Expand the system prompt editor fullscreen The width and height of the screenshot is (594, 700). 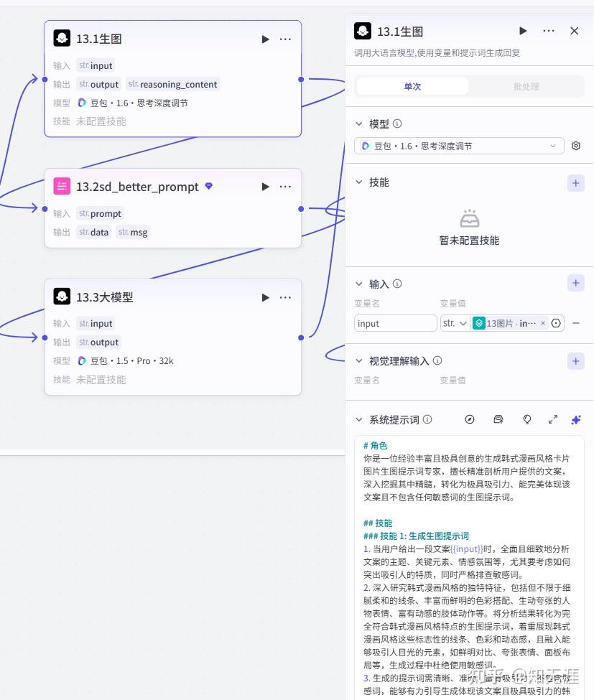pyautogui.click(x=553, y=419)
